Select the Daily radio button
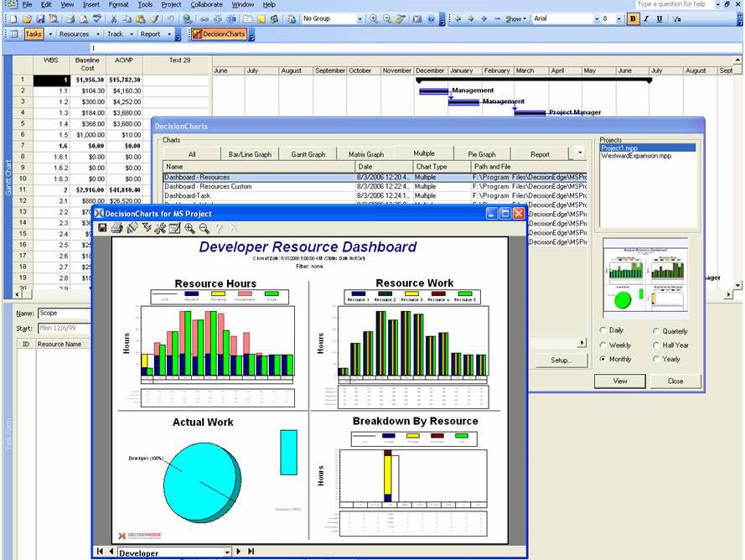745x560 pixels. 604,331
